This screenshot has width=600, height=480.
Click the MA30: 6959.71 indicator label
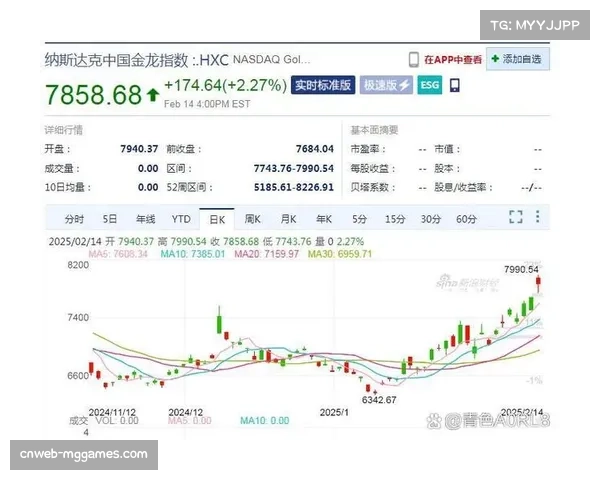pyautogui.click(x=340, y=254)
